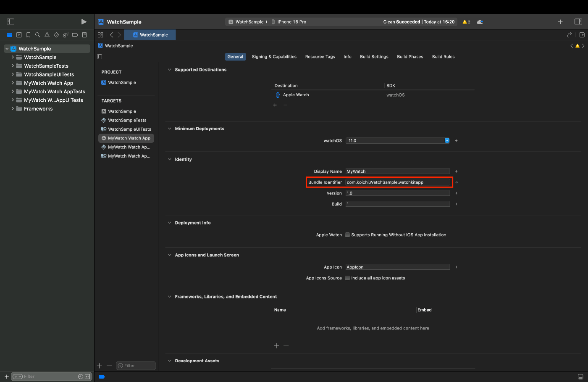The width and height of the screenshot is (588, 382).
Task: Hide the project and targets list
Action: 100,57
